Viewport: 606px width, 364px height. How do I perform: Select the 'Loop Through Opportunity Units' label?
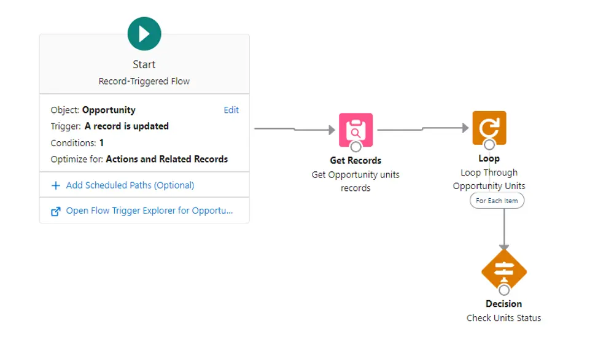(x=489, y=179)
